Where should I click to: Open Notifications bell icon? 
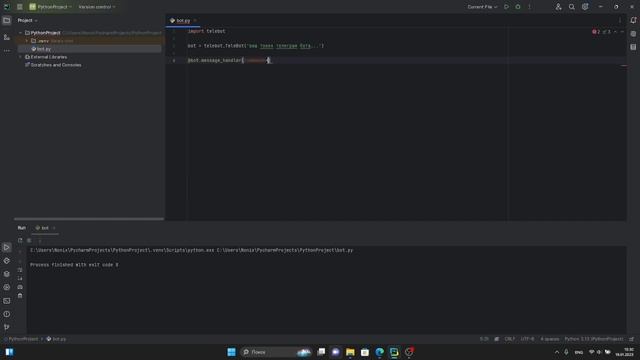(x=633, y=20)
